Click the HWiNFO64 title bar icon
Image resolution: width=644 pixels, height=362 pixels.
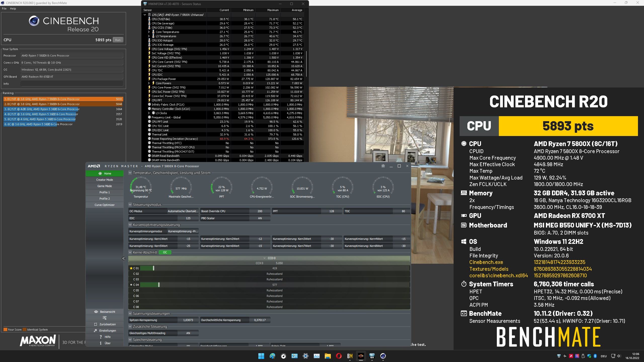coord(145,4)
